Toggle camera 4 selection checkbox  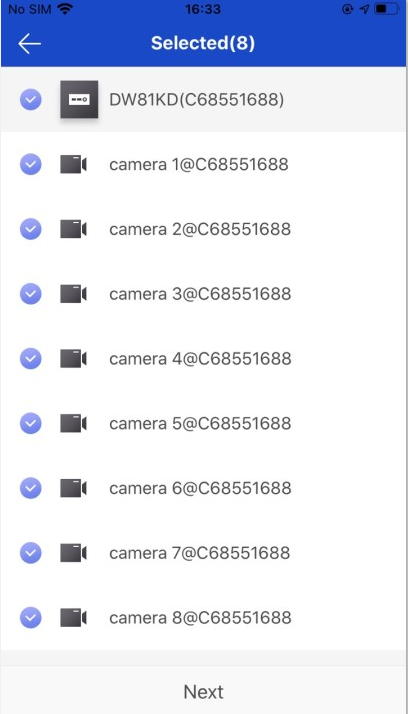click(31, 358)
